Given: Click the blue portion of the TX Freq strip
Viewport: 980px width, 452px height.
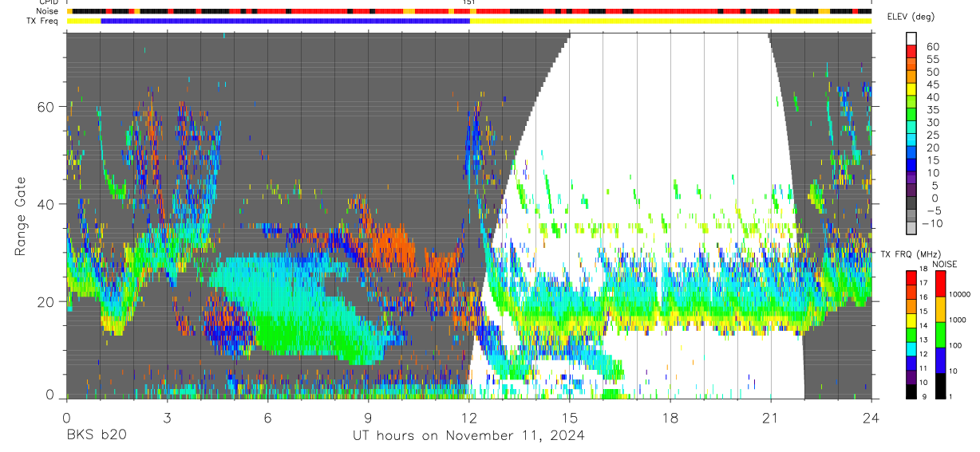Looking at the screenshot, I should tap(285, 21).
